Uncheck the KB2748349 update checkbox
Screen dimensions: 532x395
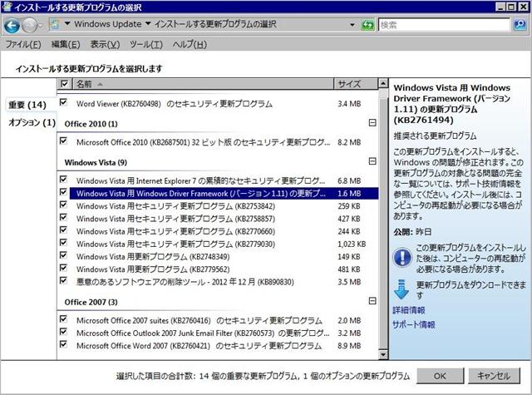[x=63, y=255]
